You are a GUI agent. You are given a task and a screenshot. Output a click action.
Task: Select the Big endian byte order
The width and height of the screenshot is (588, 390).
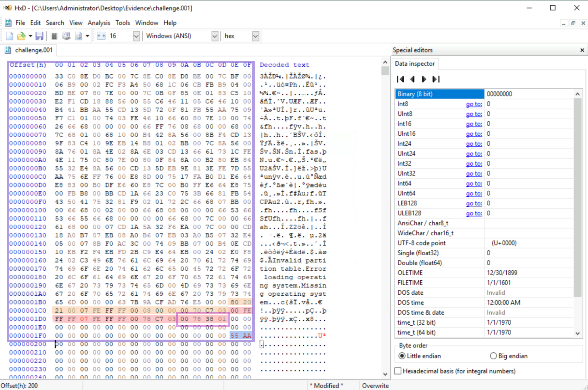493,356
